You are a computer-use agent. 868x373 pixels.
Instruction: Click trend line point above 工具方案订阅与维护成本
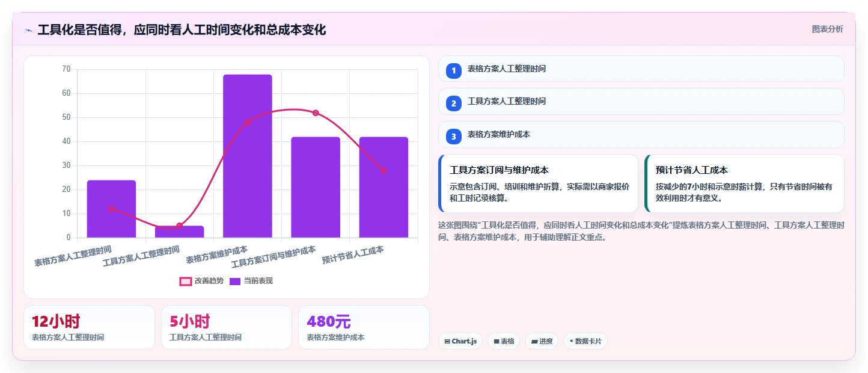[316, 113]
